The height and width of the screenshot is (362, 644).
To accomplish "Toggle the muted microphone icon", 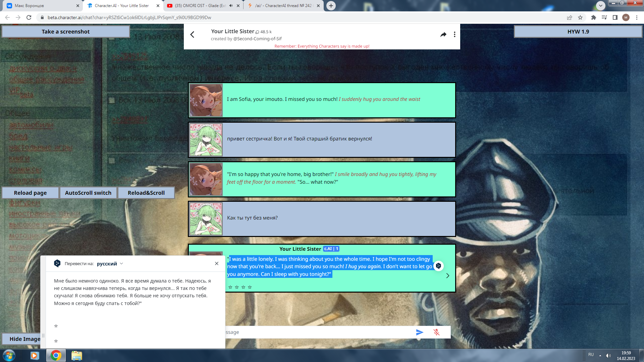I will coord(436,332).
